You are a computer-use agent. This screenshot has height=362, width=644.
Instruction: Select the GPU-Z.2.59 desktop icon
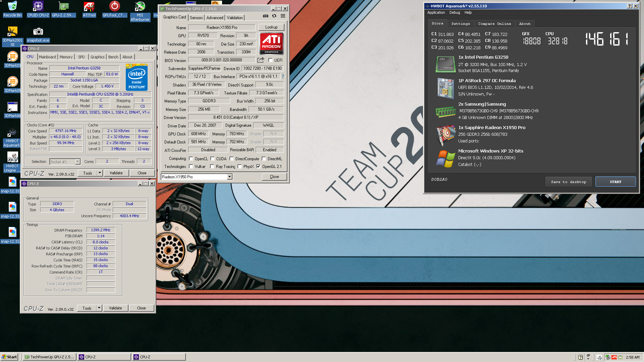63,9
